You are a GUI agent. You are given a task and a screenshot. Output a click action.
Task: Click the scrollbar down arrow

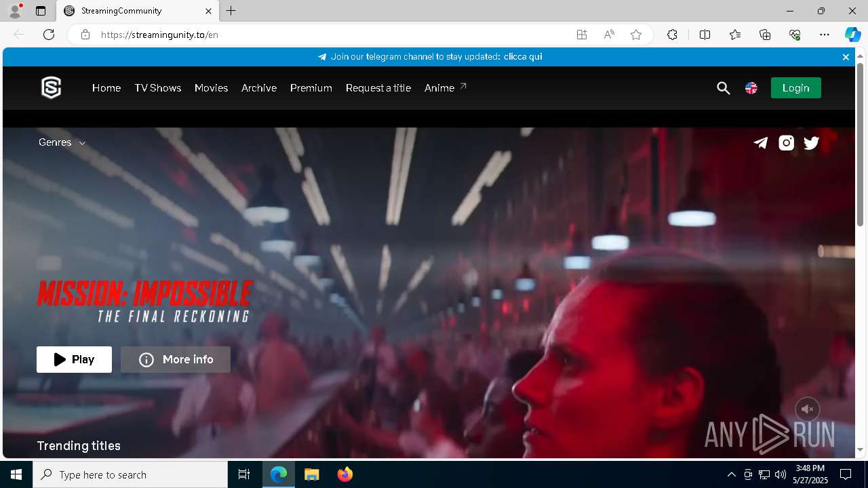[860, 450]
